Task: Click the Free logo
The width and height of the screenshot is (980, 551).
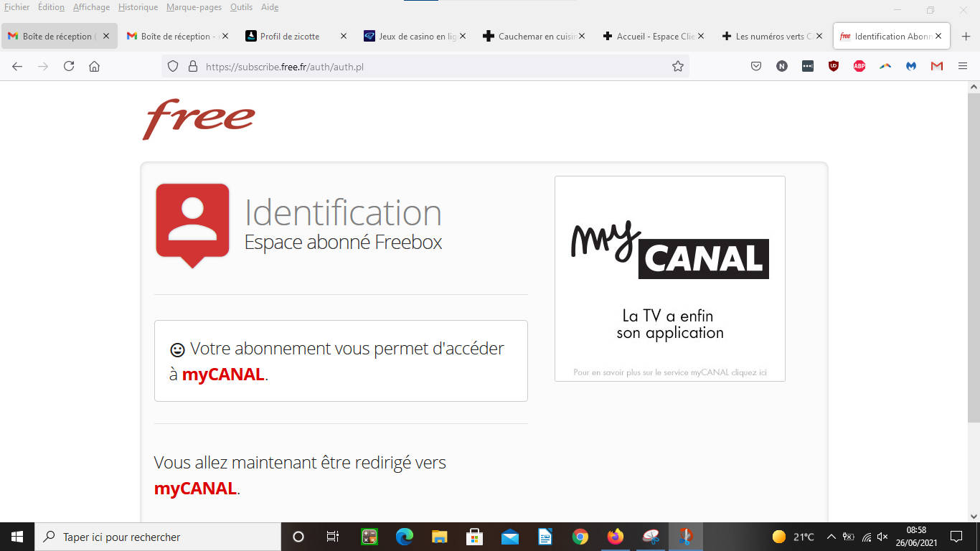Action: (x=199, y=118)
